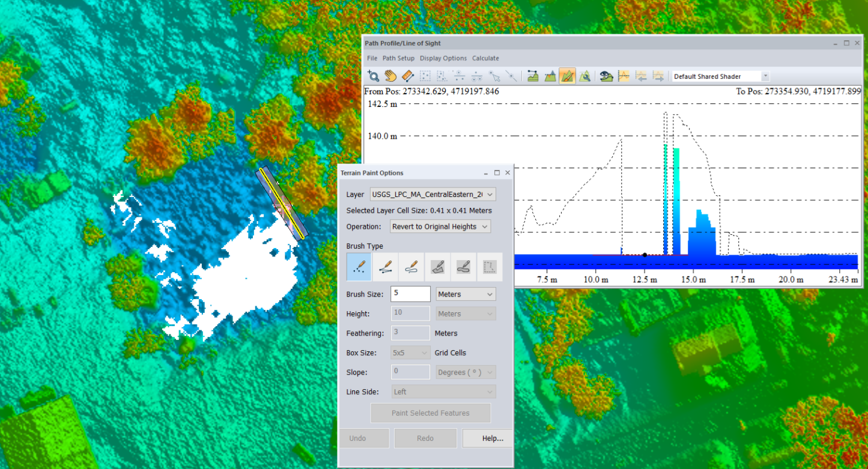
Task: Click the profile settings wrench icon
Action: (x=584, y=76)
